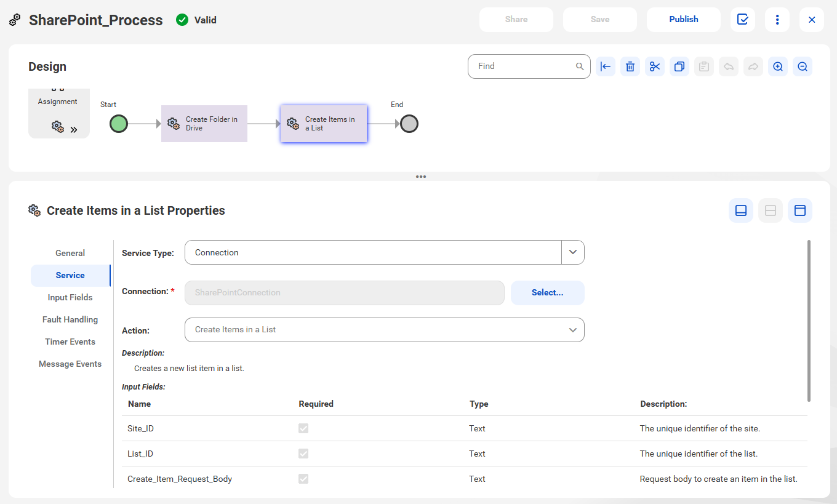Click the Site_ID required checkbox

coord(303,428)
